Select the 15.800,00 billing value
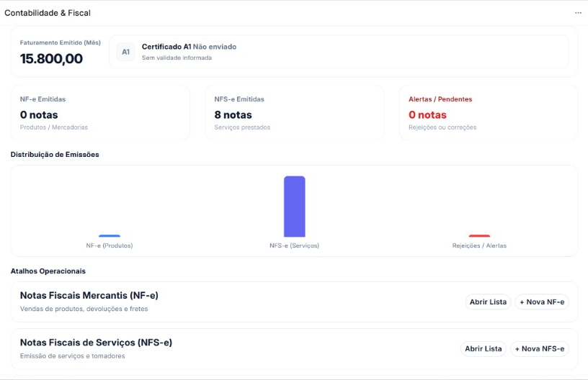The image size is (588, 380). [x=51, y=59]
